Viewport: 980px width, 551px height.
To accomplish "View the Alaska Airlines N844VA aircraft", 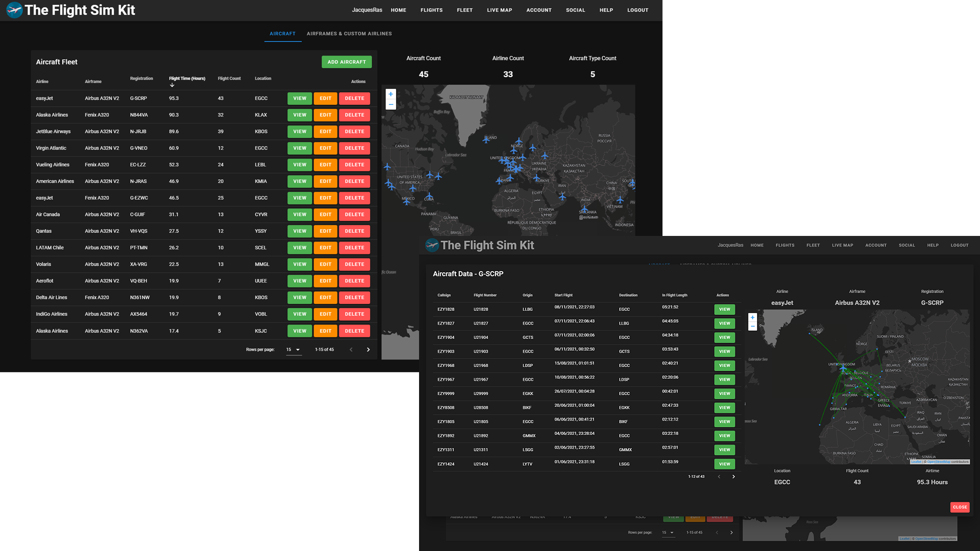I will (x=300, y=115).
